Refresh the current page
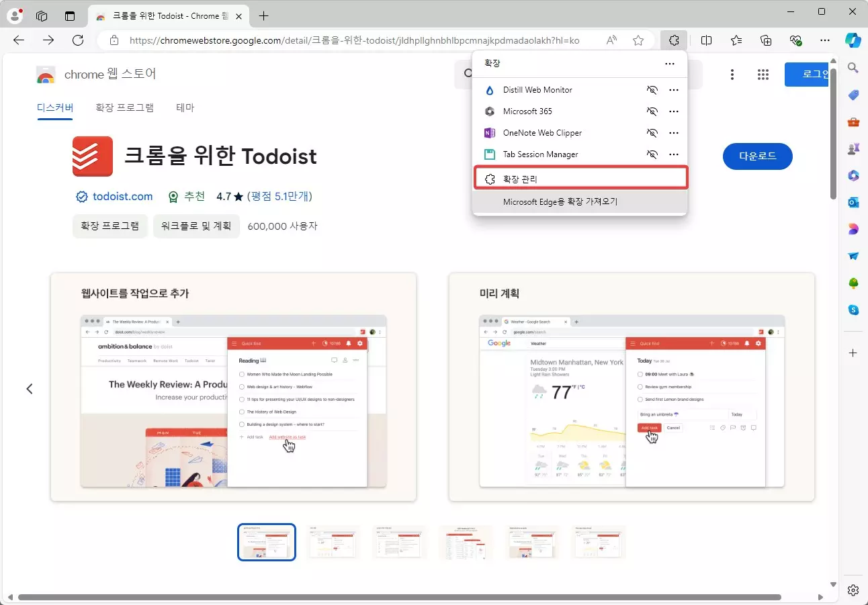This screenshot has height=605, width=868. tap(78, 40)
